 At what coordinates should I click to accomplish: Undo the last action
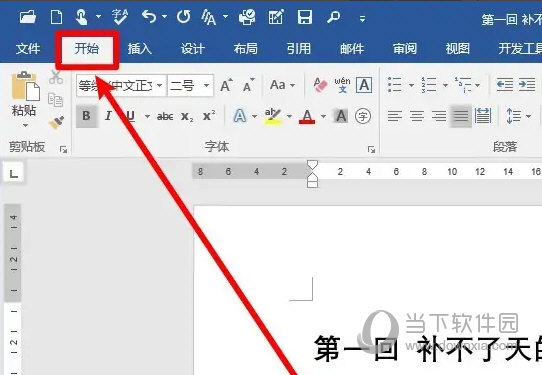tap(149, 17)
